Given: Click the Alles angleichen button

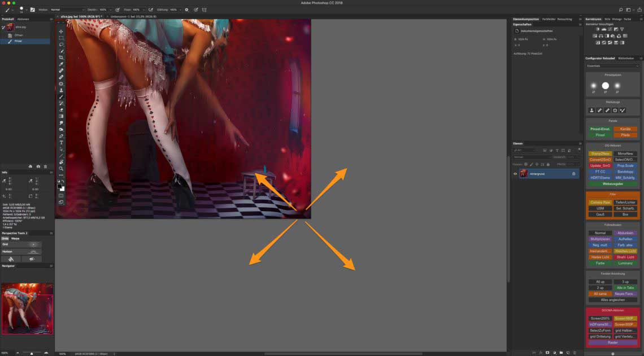Looking at the screenshot, I should point(612,300).
